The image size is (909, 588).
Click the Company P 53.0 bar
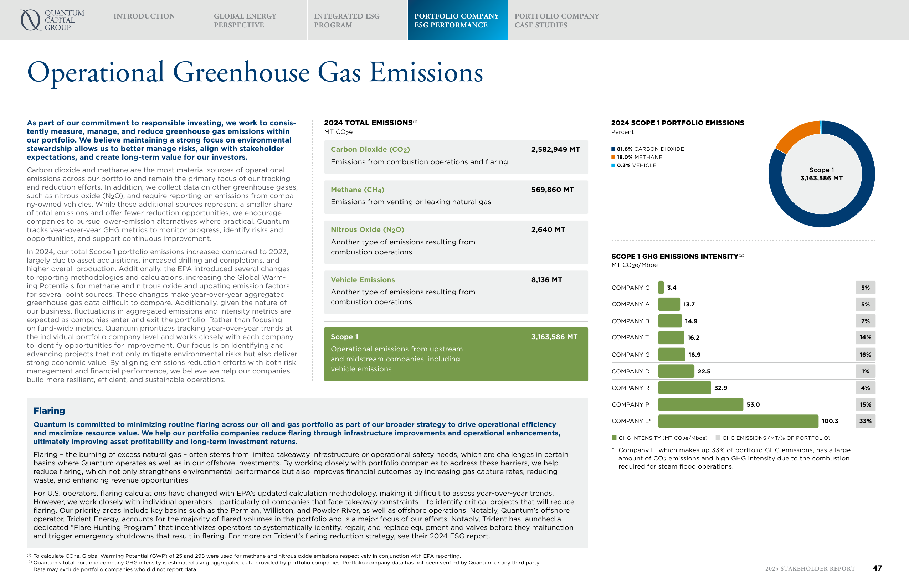[700, 404]
